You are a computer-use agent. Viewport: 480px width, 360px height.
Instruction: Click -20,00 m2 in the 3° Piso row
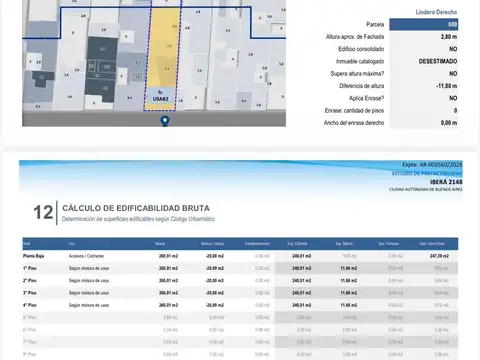point(214,293)
